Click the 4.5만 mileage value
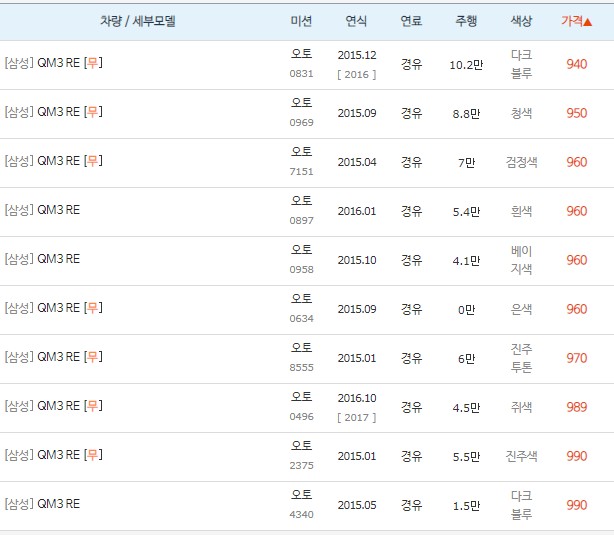Viewport: 614px width, 535px height. 466,407
